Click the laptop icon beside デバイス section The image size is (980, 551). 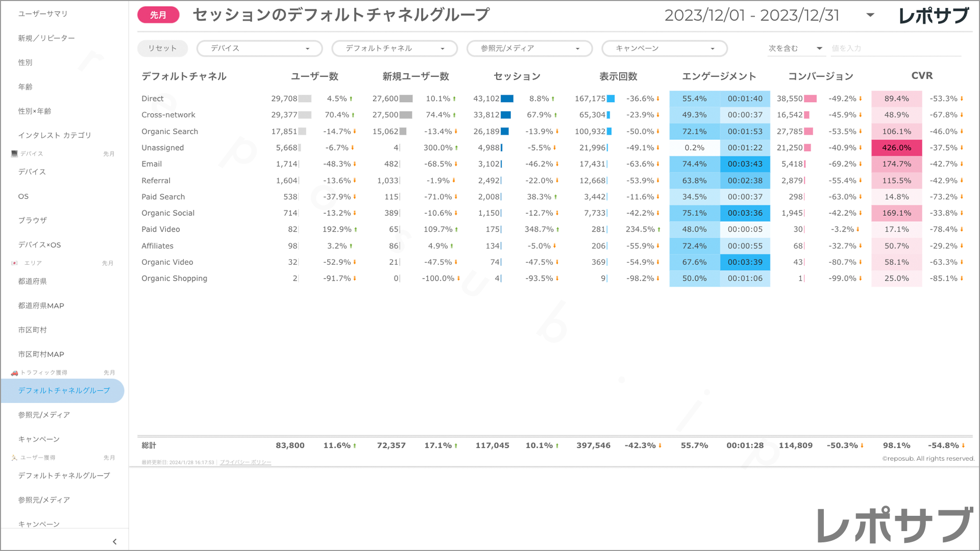[14, 154]
